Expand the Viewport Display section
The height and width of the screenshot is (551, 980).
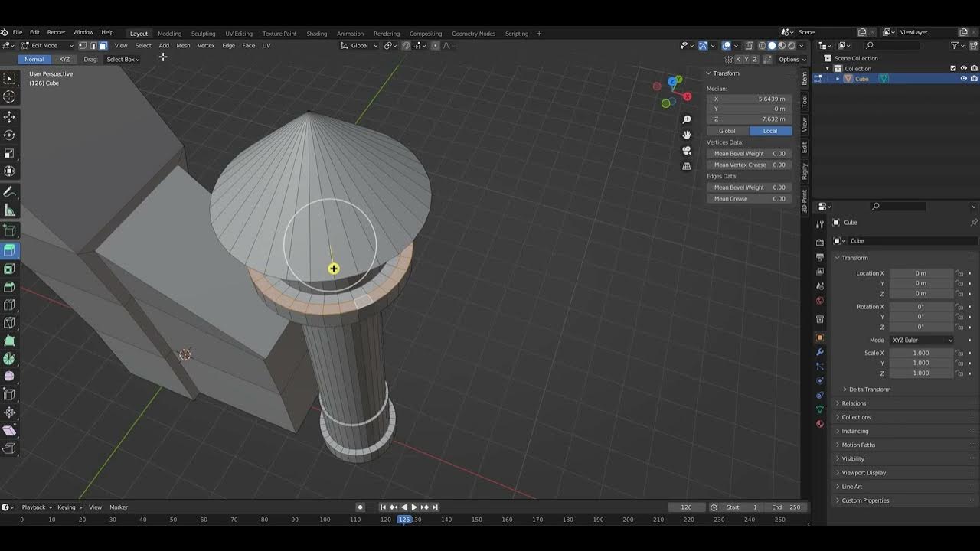click(863, 473)
